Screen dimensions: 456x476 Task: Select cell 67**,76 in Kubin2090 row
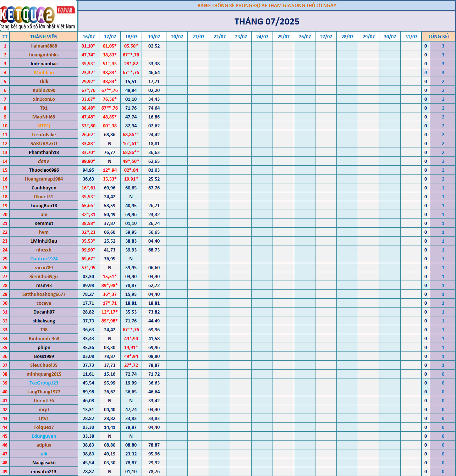[x=110, y=90]
